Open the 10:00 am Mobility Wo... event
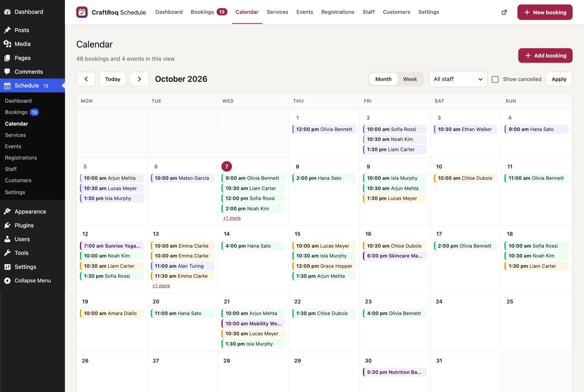This screenshot has height=392, width=584. [253, 323]
